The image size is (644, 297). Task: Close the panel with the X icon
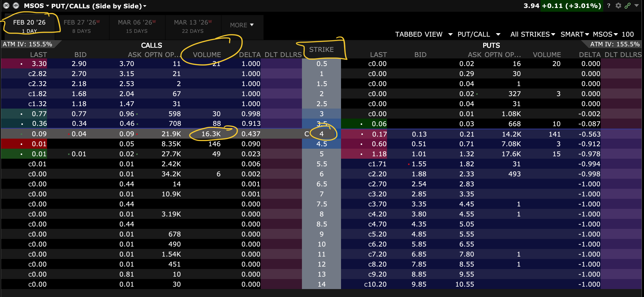(6, 6)
